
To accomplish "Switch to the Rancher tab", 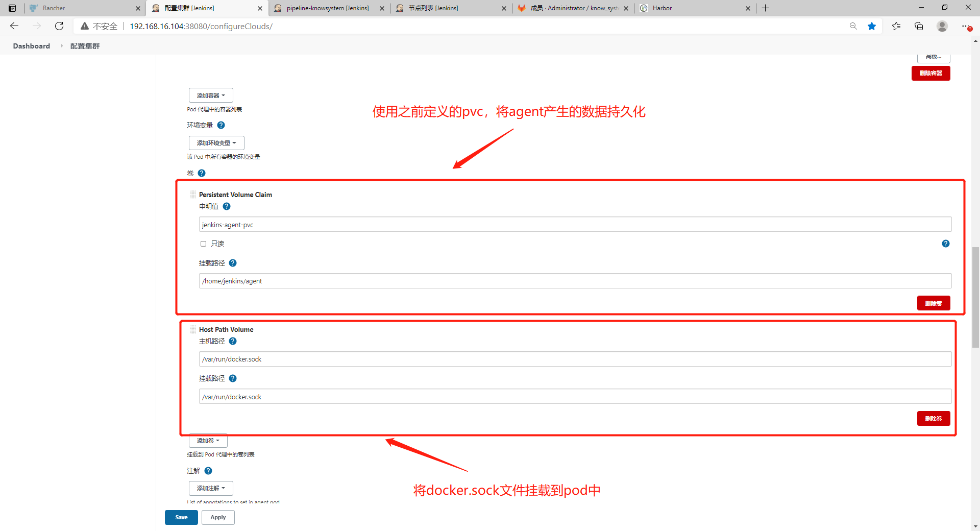I will (85, 8).
